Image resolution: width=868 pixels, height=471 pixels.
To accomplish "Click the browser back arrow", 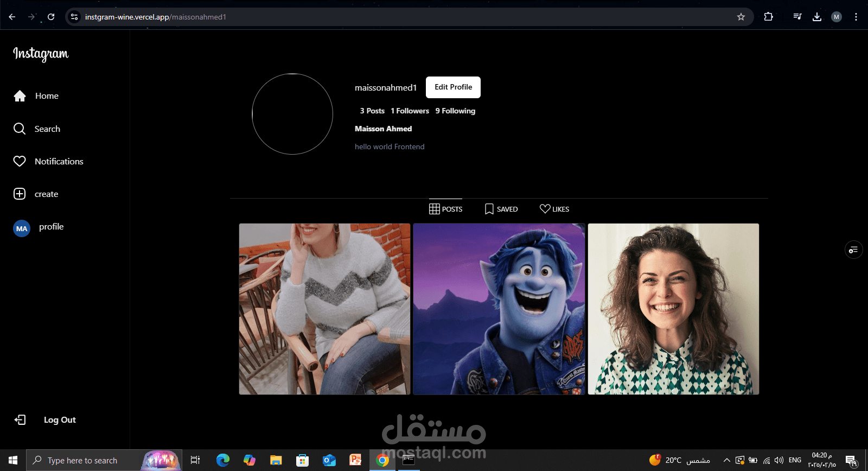I will tap(12, 17).
